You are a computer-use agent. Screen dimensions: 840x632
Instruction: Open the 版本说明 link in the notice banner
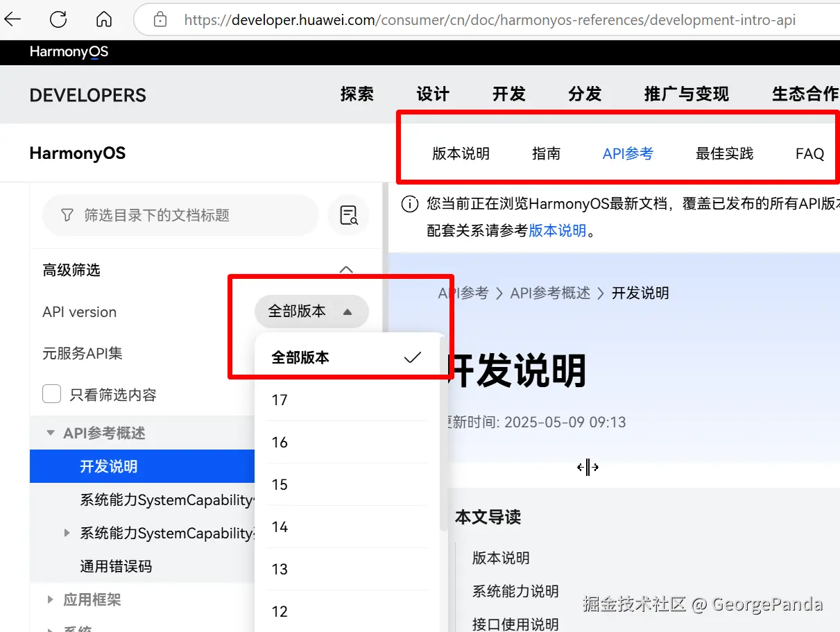pos(558,230)
